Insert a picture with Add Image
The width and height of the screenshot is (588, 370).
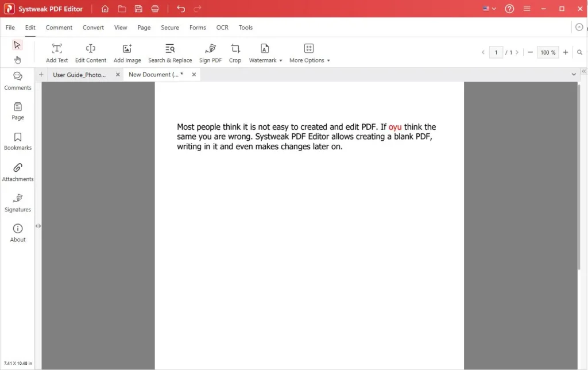pos(127,53)
